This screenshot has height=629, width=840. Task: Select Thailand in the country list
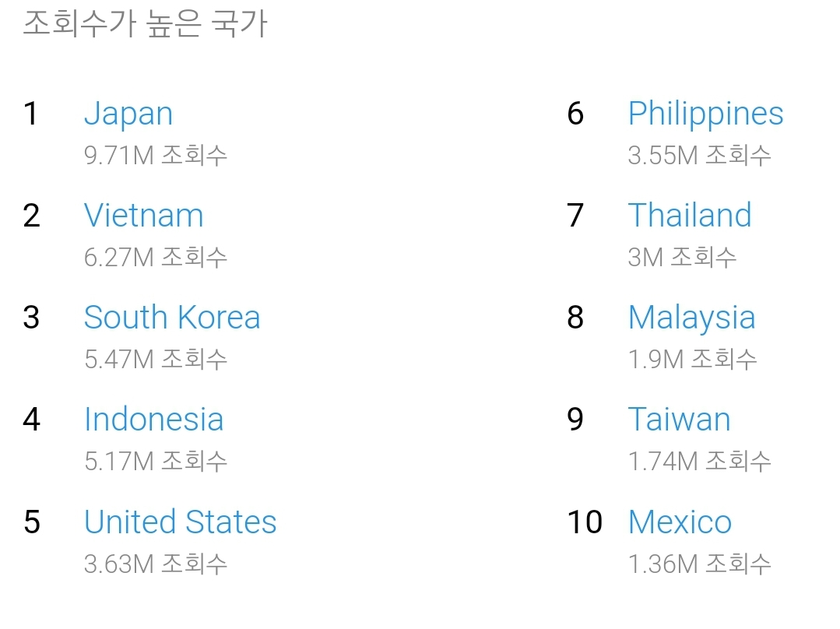(690, 216)
